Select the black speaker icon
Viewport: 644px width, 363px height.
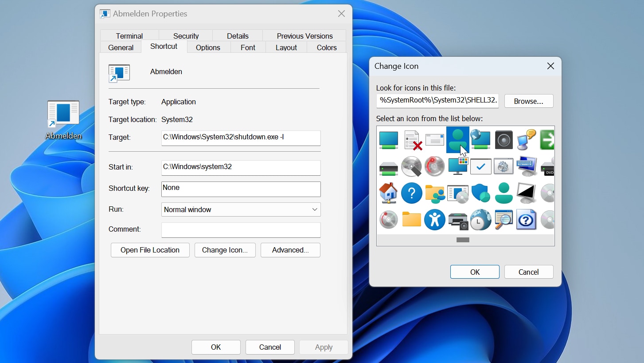tap(503, 139)
